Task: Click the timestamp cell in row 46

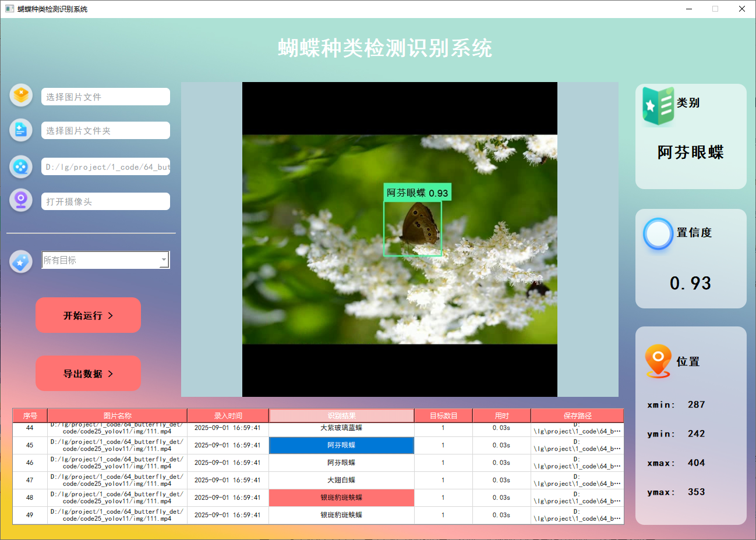Action: [228, 463]
